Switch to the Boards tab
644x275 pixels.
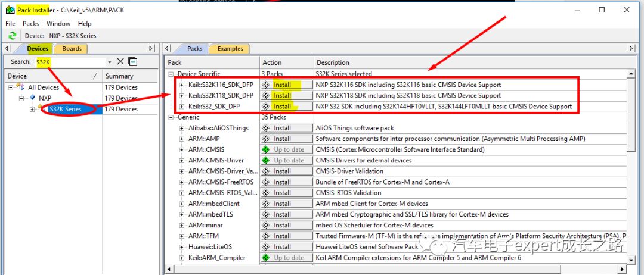[x=72, y=49]
